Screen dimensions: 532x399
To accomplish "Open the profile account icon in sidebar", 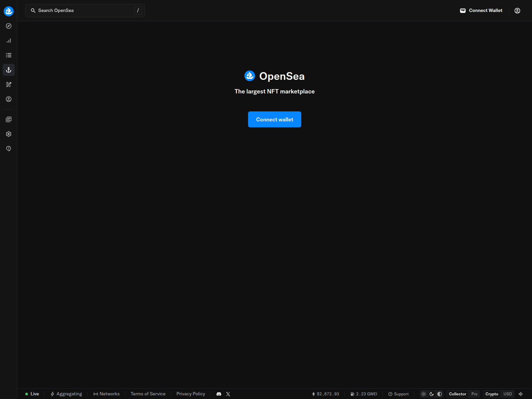I will (9, 99).
